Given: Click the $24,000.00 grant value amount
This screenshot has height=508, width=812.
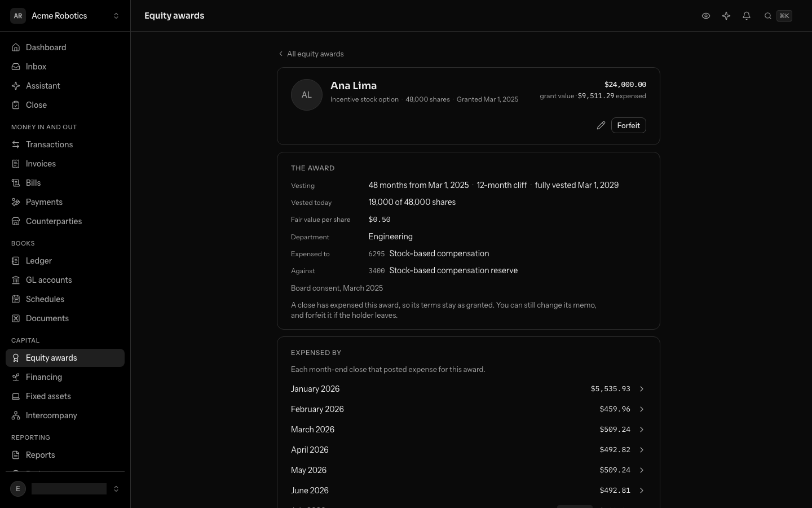Looking at the screenshot, I should pyautogui.click(x=625, y=85).
